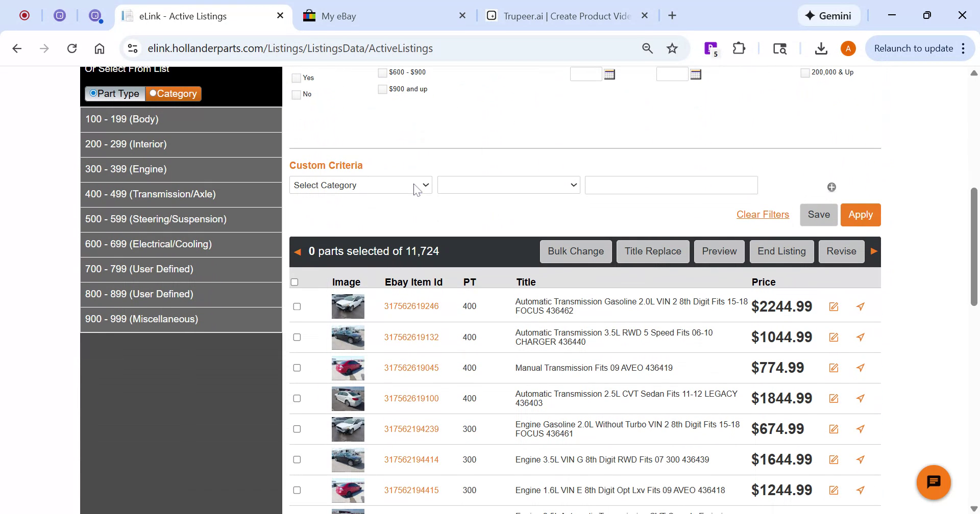Open the Select Category dropdown under Custom Criteria

pyautogui.click(x=360, y=185)
